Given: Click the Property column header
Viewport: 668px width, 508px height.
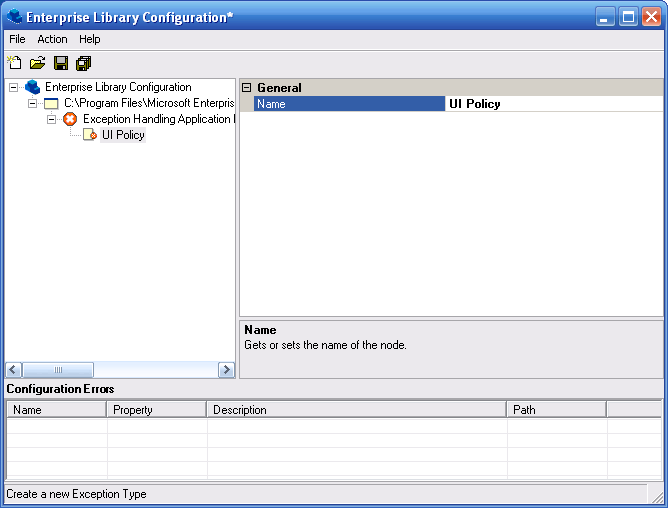Looking at the screenshot, I should pos(157,409).
